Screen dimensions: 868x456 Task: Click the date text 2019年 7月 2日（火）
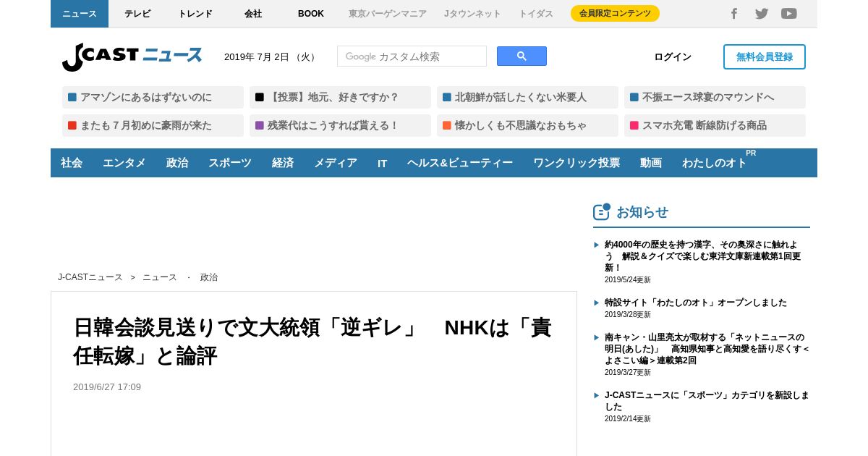(x=272, y=57)
